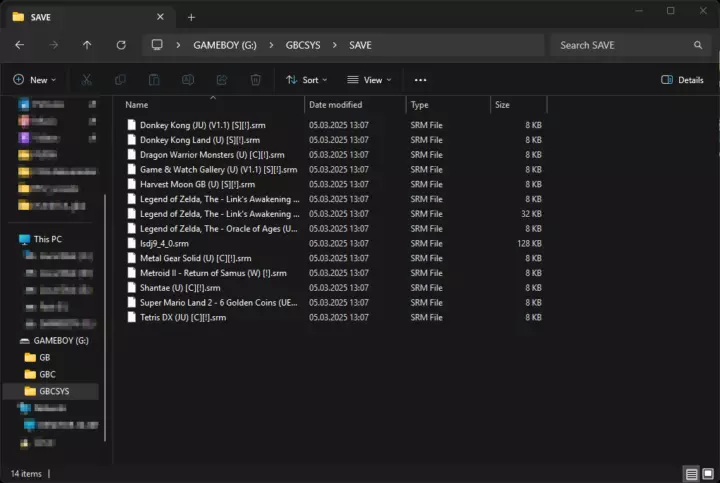Go up one folder level

coord(87,45)
